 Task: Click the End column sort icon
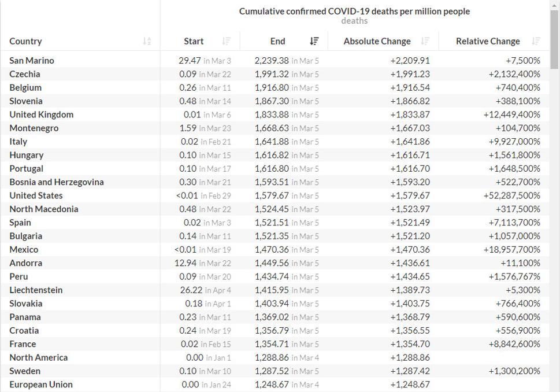[x=314, y=41]
